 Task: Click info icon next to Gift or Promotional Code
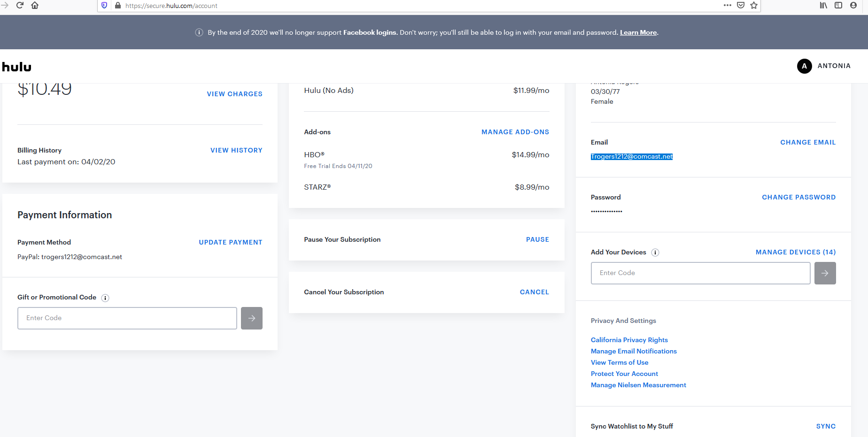coord(105,298)
